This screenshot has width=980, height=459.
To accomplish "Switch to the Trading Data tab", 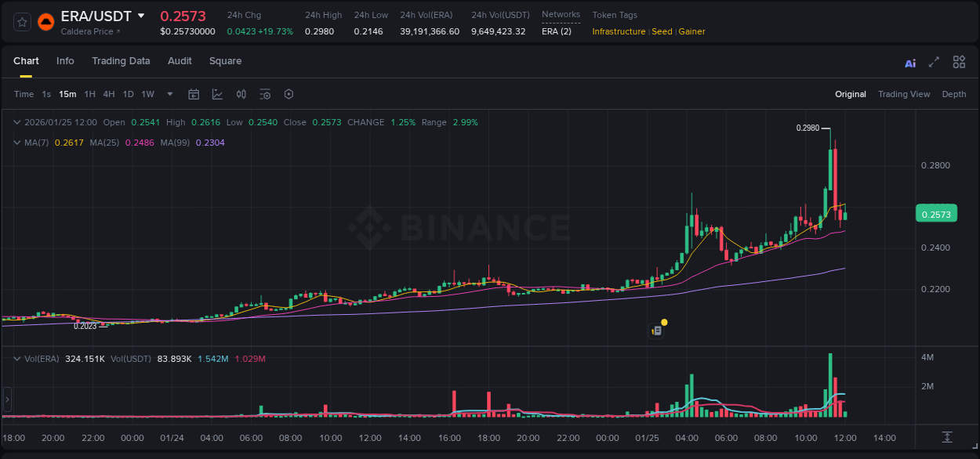I will pyautogui.click(x=121, y=61).
